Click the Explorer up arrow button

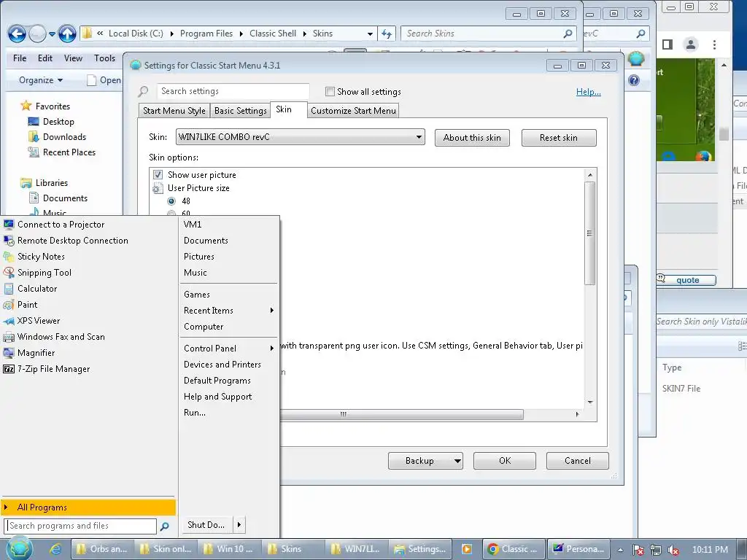[67, 34]
